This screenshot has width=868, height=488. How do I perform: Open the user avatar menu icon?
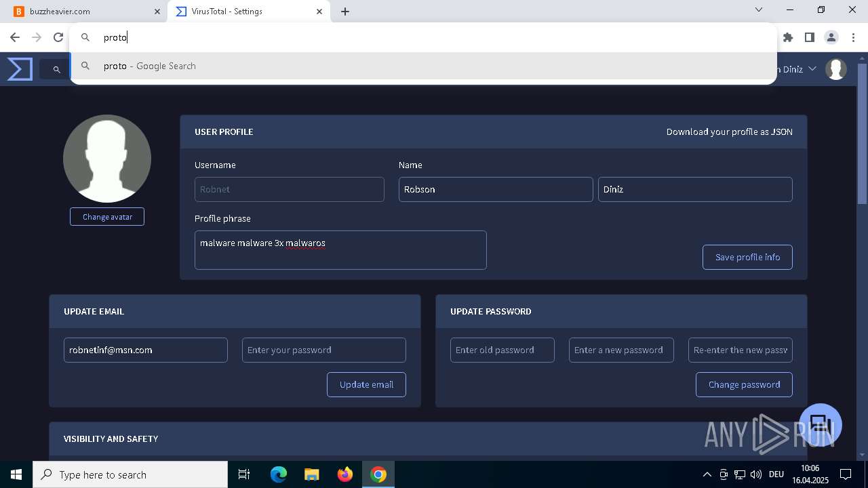pyautogui.click(x=836, y=69)
